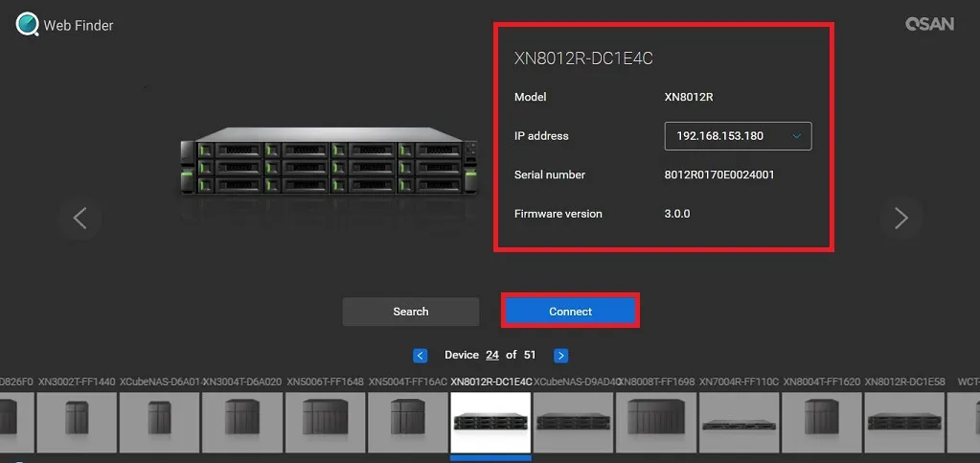The width and height of the screenshot is (980, 463).
Task: Select the XN3004T-D6A020 thumbnail
Action: [241, 423]
